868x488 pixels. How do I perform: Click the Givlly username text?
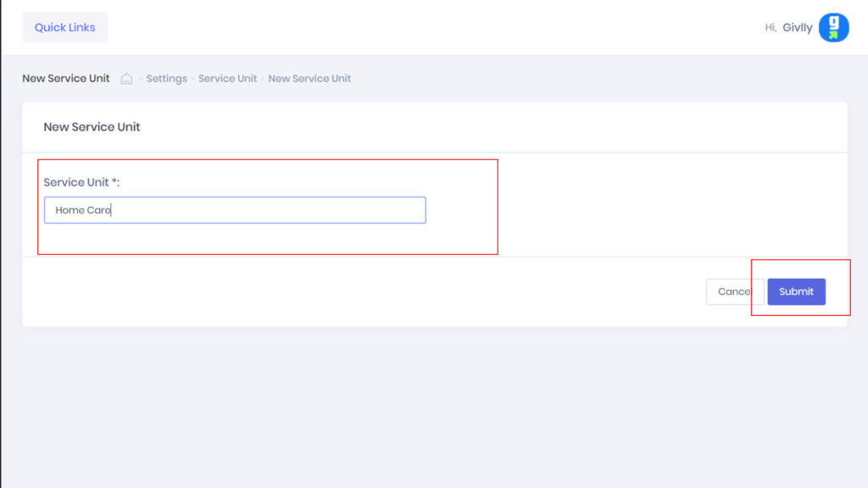point(797,28)
